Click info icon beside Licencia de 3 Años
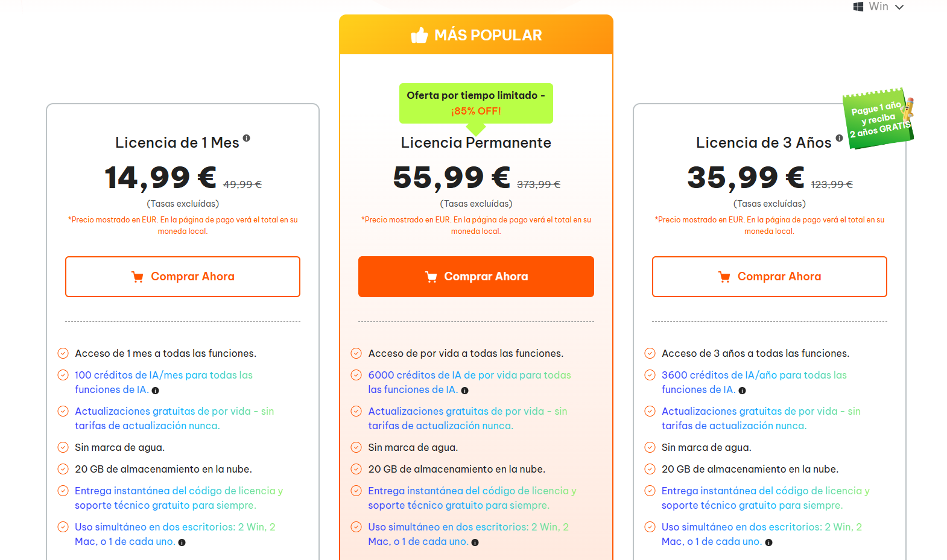947x560 pixels. (x=839, y=138)
